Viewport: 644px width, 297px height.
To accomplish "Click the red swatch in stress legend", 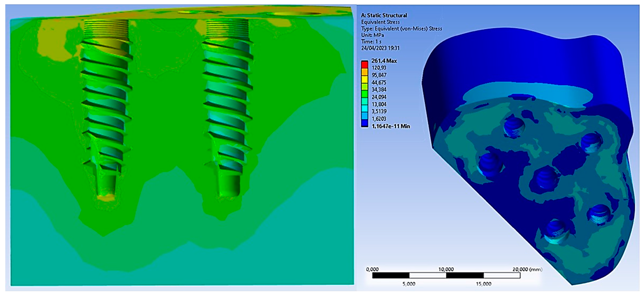I will coord(364,65).
